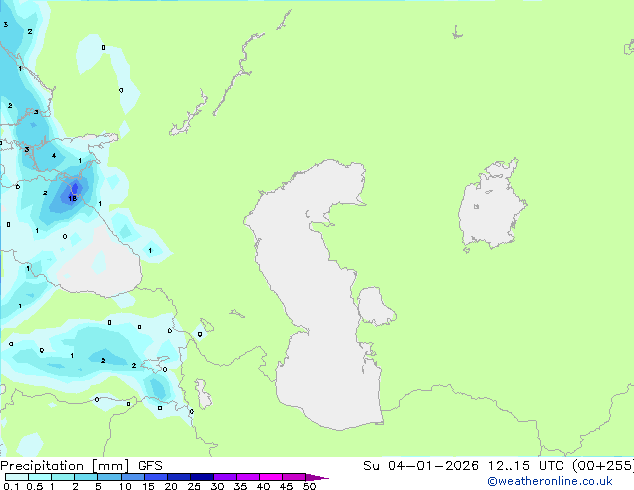The height and width of the screenshot is (490, 634).
Task: Click the 10–15 mm legend color swatch
Action: (132, 477)
